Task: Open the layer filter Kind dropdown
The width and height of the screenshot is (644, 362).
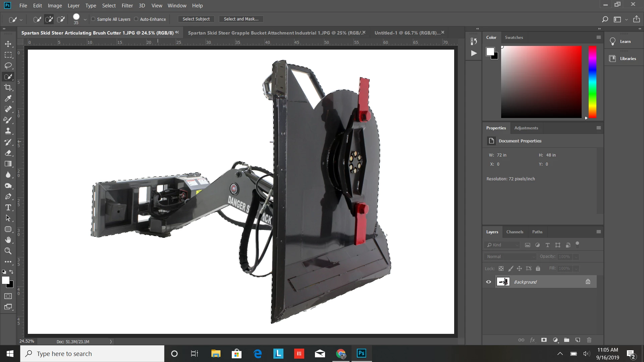Action: coord(502,245)
